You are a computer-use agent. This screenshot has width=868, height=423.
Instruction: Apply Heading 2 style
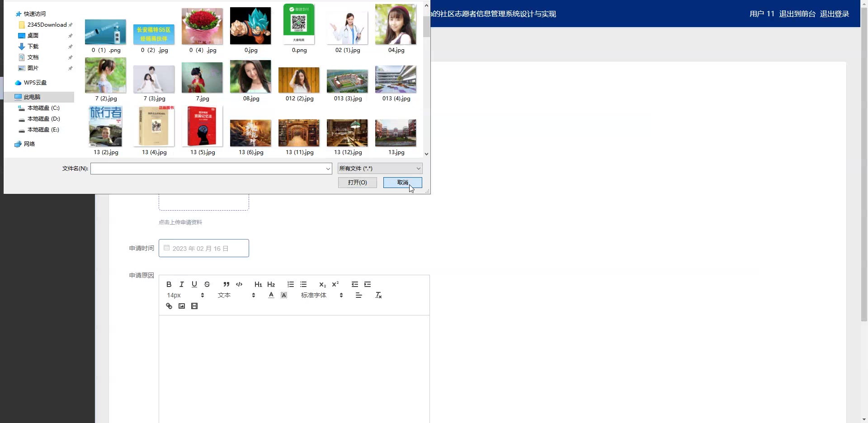[271, 284]
